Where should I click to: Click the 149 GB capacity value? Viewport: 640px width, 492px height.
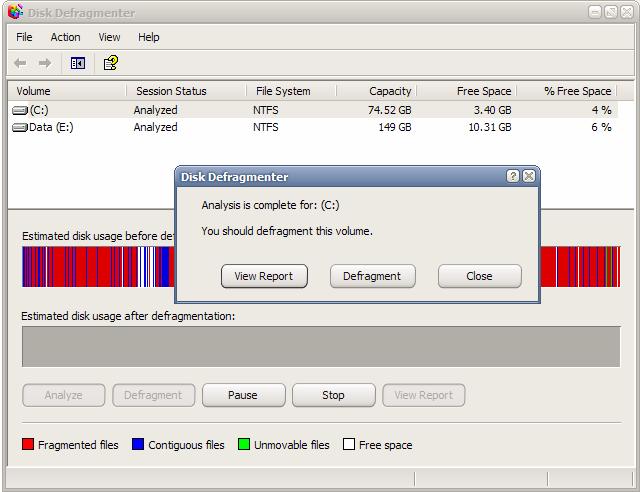point(395,127)
